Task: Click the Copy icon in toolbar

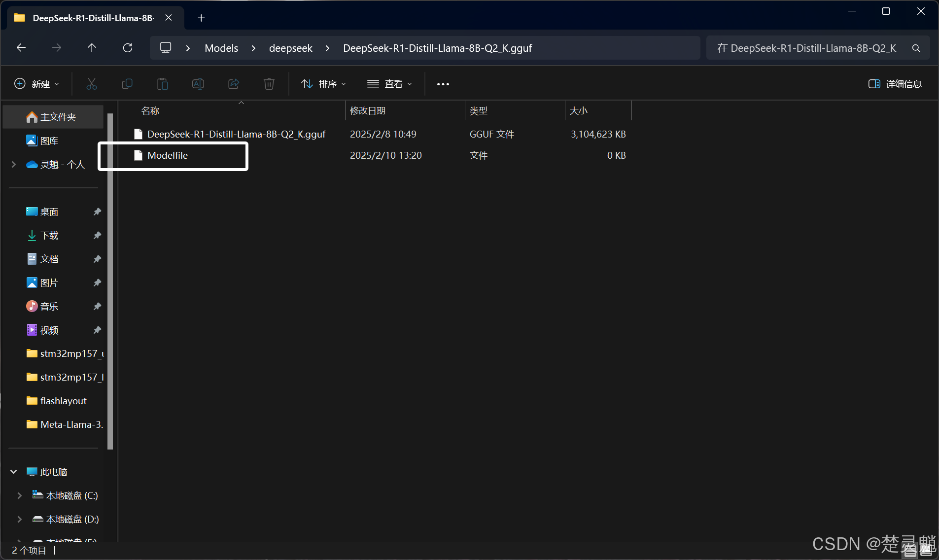Action: point(127,84)
